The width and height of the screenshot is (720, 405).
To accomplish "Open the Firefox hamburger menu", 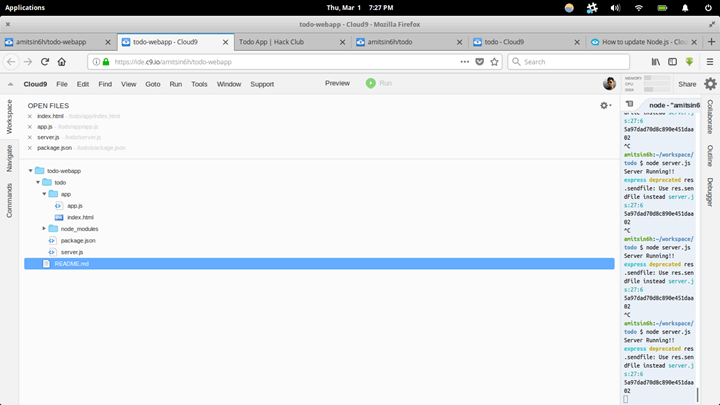I will [x=709, y=62].
